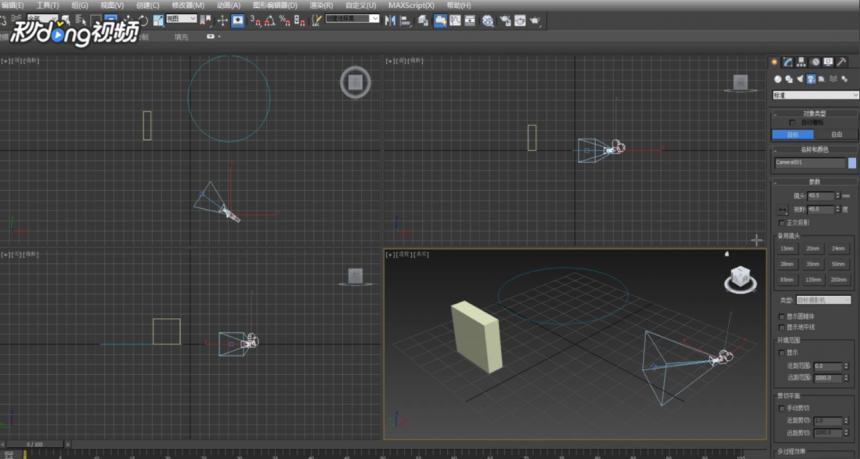Select the Systems create category icon
The width and height of the screenshot is (860, 459).
point(845,80)
